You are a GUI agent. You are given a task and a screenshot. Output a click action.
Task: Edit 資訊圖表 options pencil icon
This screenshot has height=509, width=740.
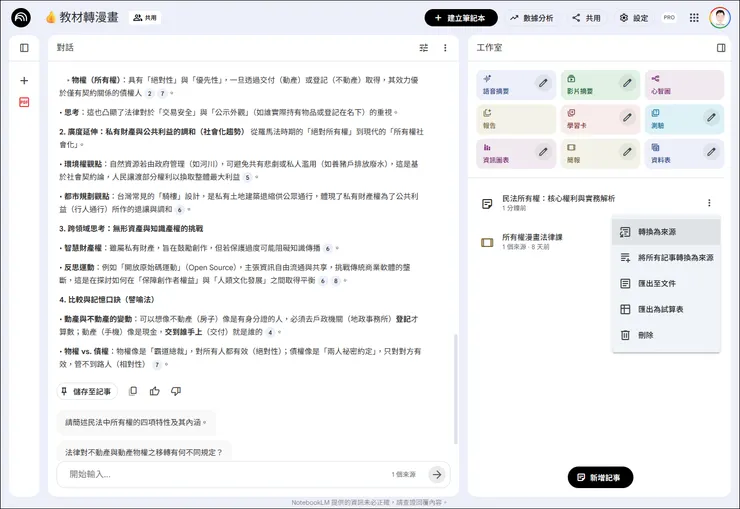543,151
